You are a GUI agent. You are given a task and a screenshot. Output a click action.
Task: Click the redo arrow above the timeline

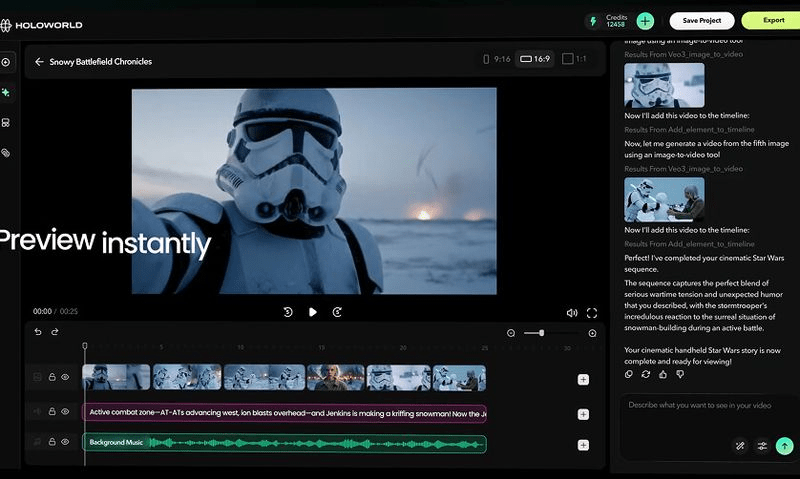pos(55,332)
